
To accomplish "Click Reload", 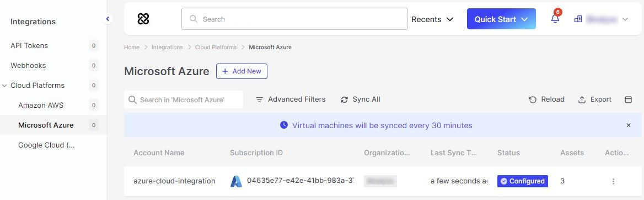I will point(546,99).
